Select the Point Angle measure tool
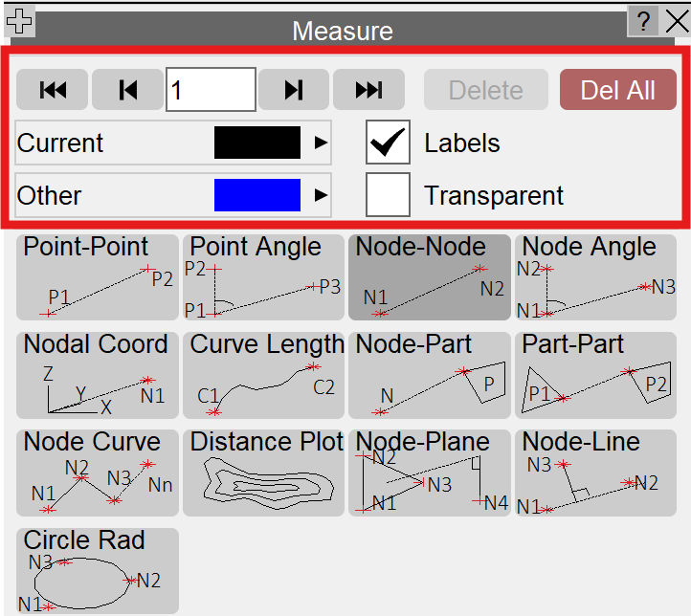This screenshot has height=616, width=691. point(263,277)
